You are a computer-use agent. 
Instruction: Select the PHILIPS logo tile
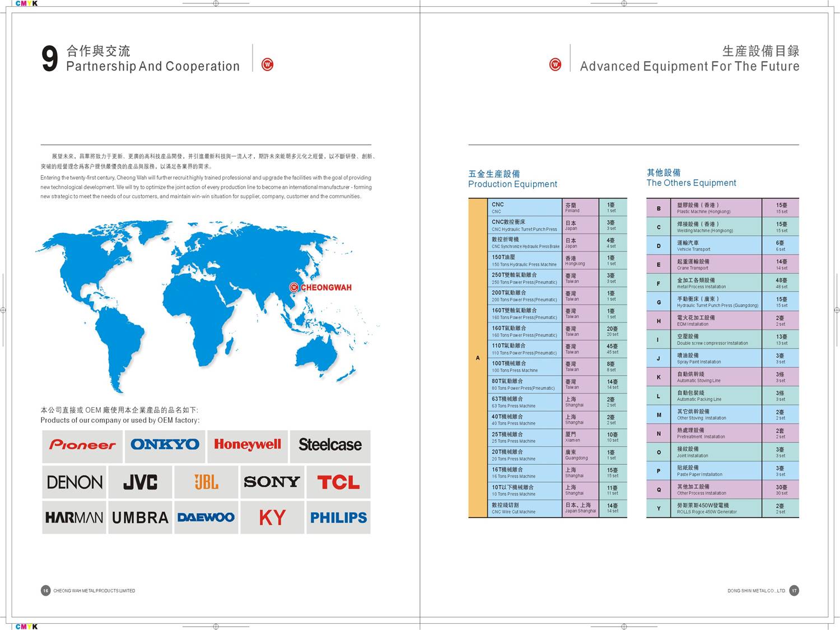click(x=338, y=517)
